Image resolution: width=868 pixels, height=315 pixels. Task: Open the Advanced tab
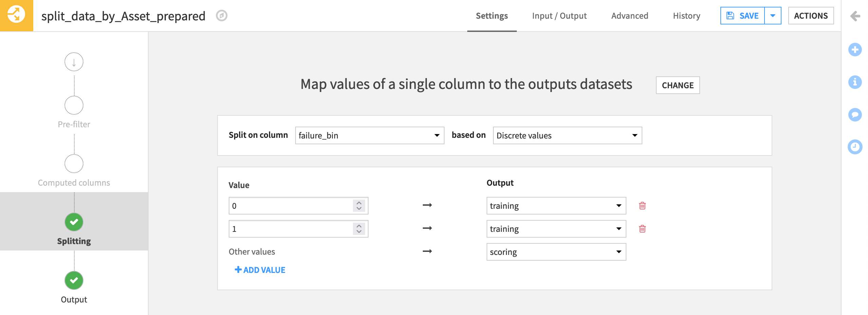tap(629, 16)
